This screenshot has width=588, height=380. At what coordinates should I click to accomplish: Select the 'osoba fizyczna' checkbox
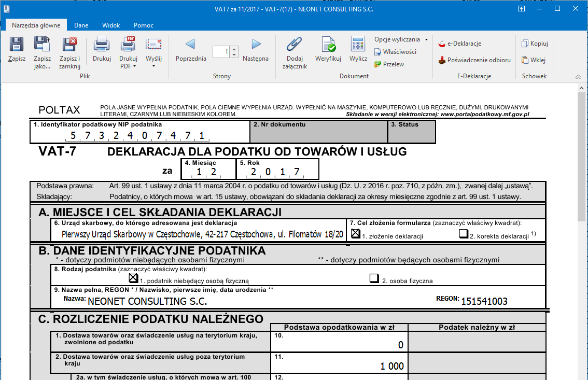(x=374, y=278)
